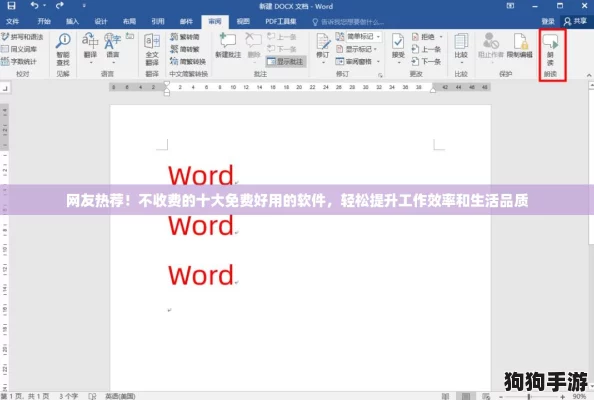Expand the 显示标记 show markup menu
The image size is (594, 400).
click(357, 49)
